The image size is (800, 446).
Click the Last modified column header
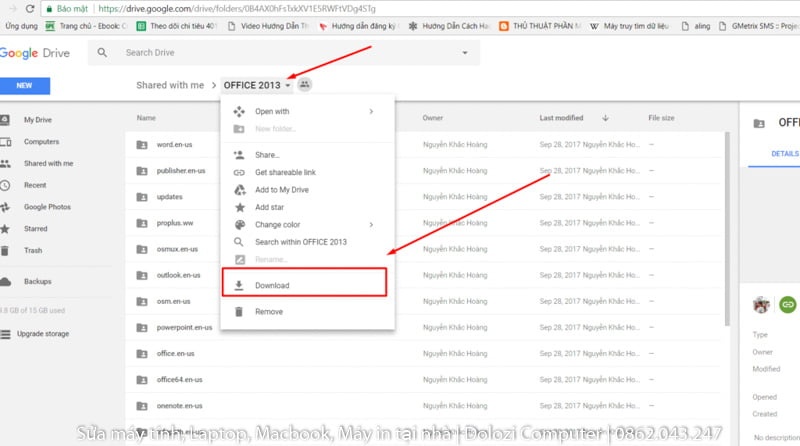coord(561,118)
